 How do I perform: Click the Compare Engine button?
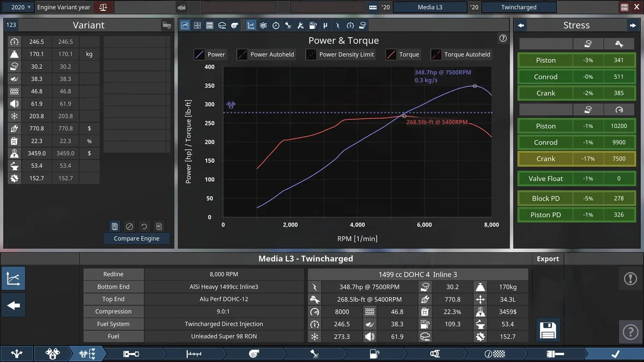(x=136, y=239)
